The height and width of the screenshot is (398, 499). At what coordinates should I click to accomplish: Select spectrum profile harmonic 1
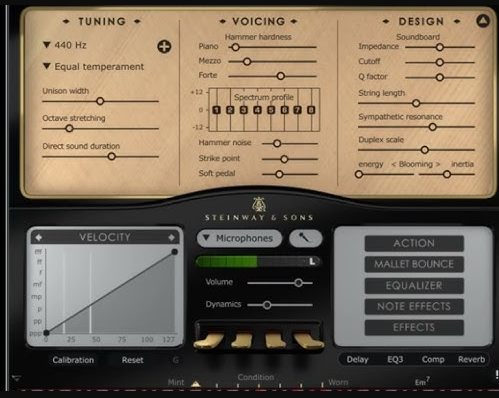click(217, 110)
